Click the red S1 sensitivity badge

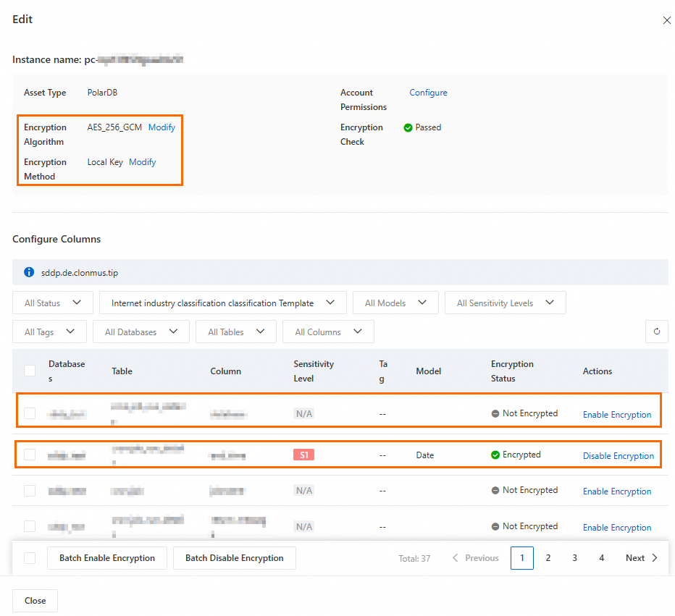(303, 455)
